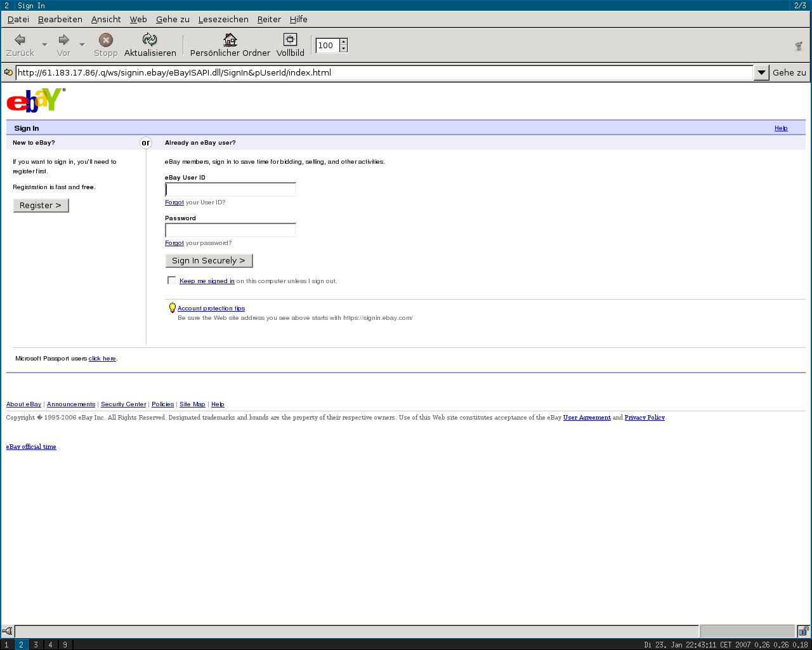Click the footer Help link
Image resolution: width=812 pixels, height=650 pixels.
(218, 404)
